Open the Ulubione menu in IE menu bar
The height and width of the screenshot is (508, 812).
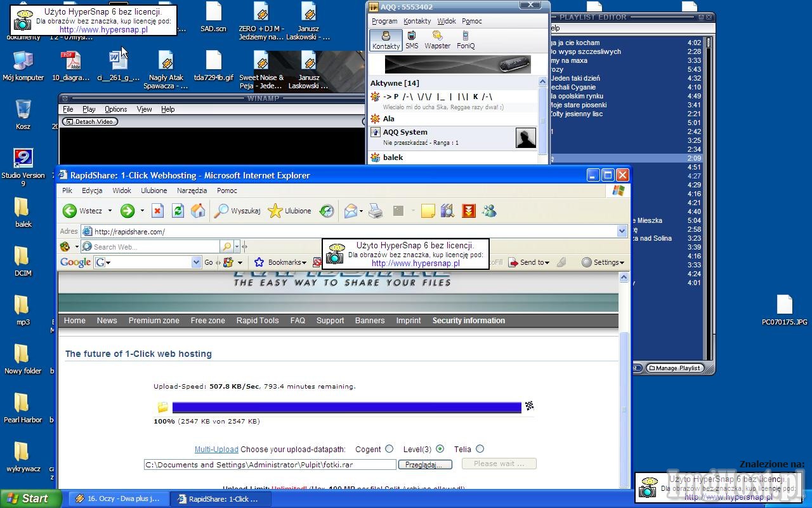pyautogui.click(x=154, y=190)
